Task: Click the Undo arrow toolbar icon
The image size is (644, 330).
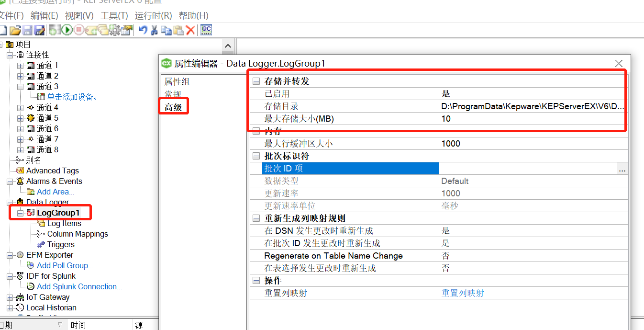Action: (143, 30)
